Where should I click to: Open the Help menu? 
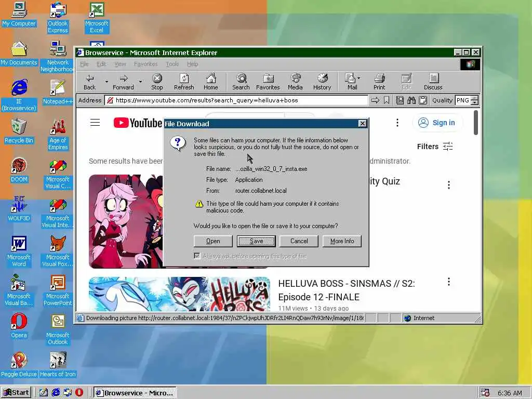click(192, 64)
